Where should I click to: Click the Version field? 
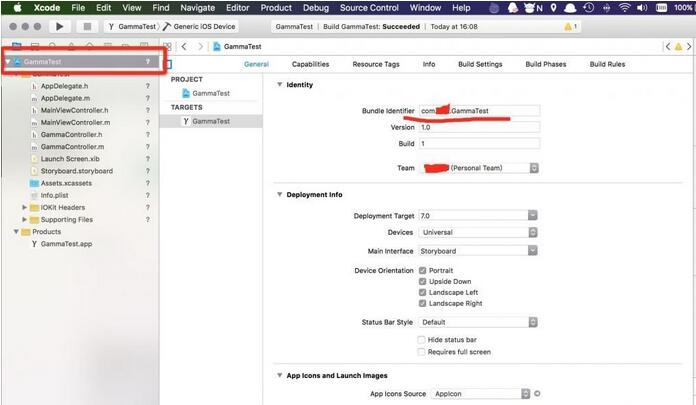click(x=479, y=127)
